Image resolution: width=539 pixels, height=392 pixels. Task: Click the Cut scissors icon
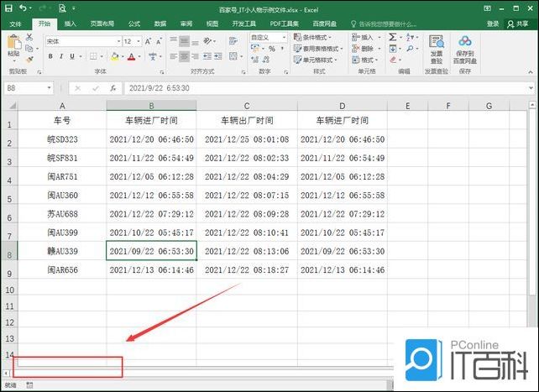coord(29,37)
